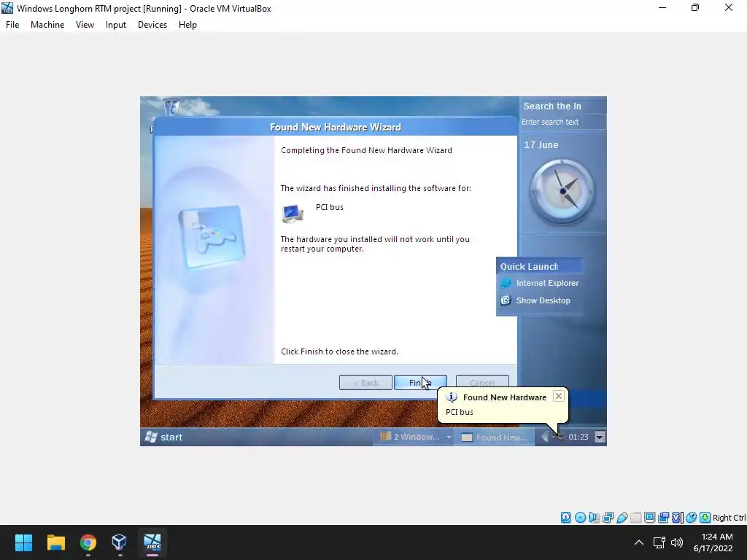Click the 17 June date label
The height and width of the screenshot is (560, 747).
tap(541, 145)
